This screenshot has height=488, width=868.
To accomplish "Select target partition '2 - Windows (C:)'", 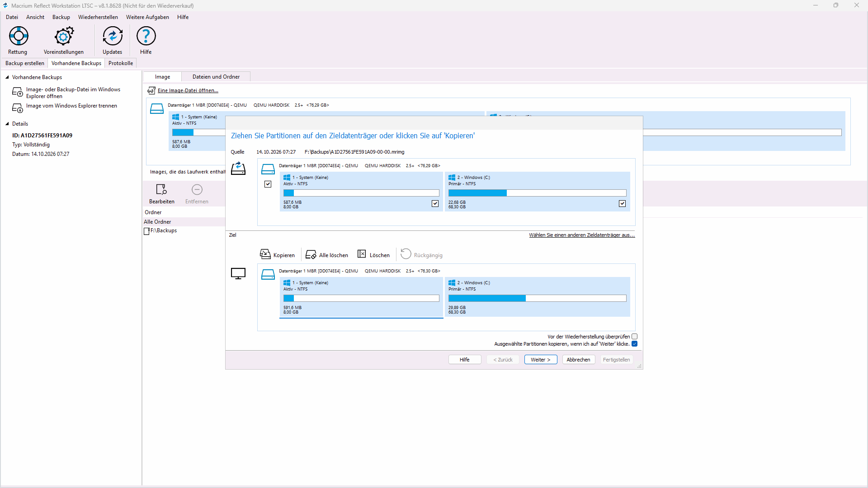I will (538, 297).
